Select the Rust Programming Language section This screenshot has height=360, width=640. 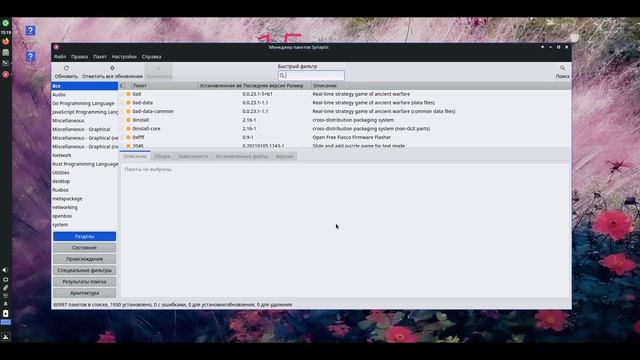coord(84,164)
